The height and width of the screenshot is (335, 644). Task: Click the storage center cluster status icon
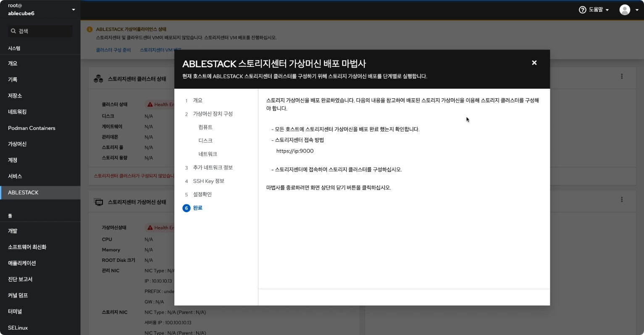pyautogui.click(x=98, y=79)
